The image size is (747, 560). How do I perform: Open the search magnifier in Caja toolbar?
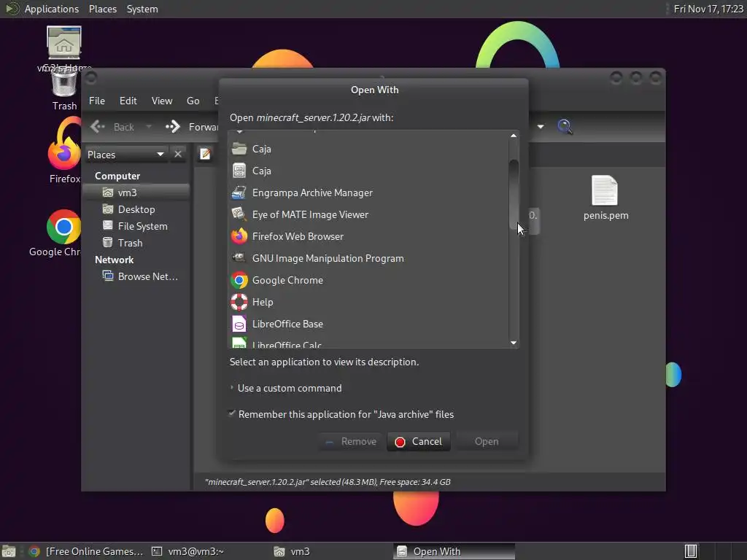click(x=565, y=127)
